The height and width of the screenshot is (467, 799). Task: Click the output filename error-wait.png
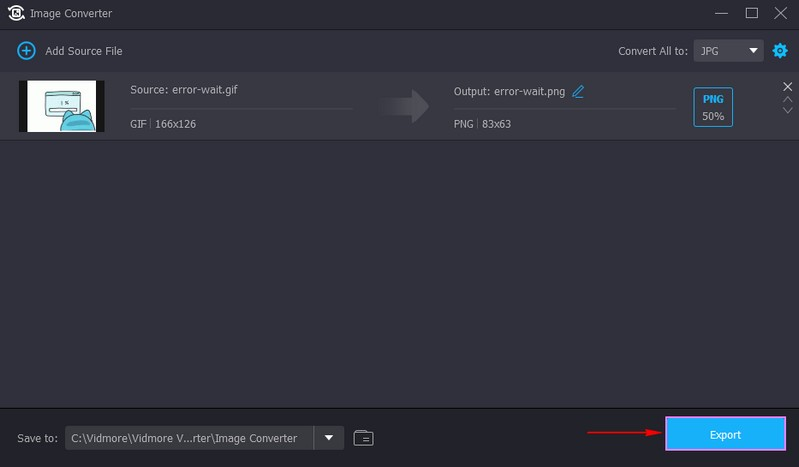pyautogui.click(x=509, y=91)
